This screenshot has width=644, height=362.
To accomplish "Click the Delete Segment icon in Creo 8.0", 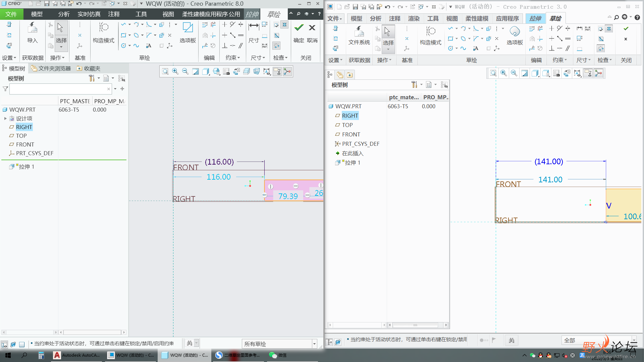I will (x=213, y=24).
